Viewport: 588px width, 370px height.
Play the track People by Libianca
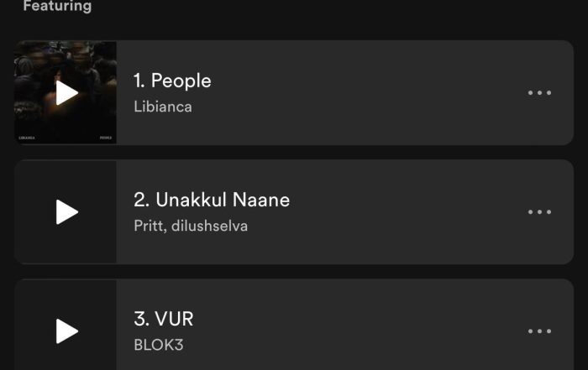click(x=66, y=92)
